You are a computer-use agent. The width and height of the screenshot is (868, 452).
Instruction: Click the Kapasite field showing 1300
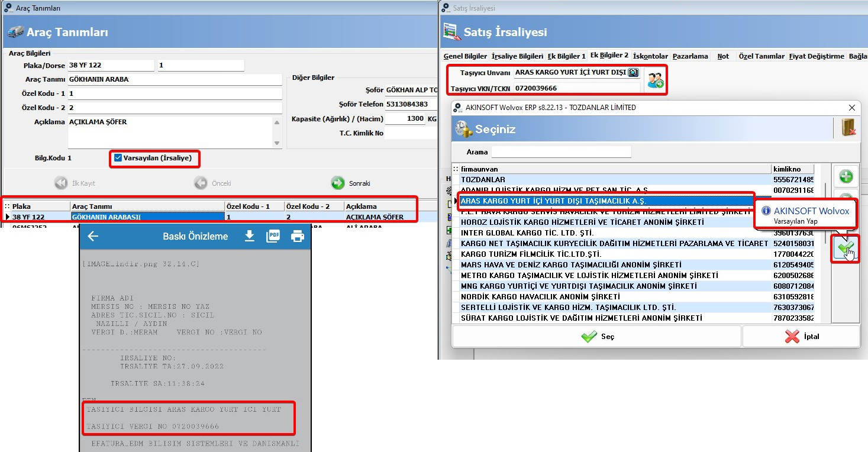(x=405, y=119)
